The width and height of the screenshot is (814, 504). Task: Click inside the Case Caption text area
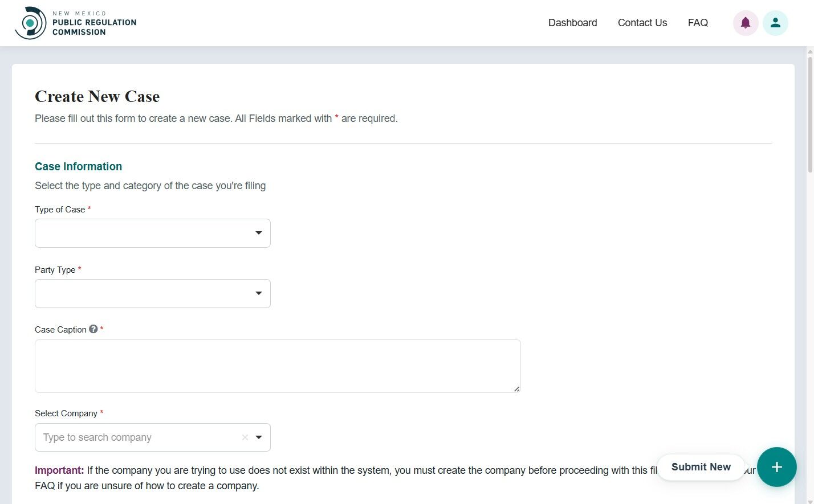point(278,366)
